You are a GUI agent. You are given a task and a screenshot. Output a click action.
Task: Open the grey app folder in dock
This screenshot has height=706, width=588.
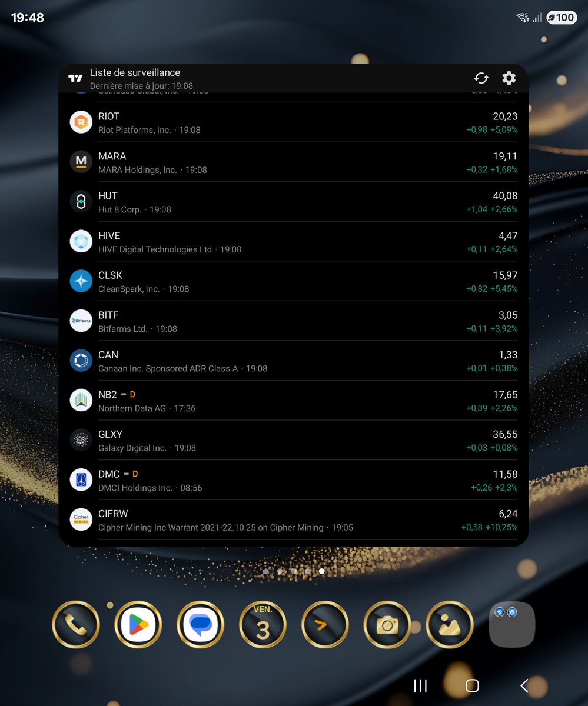(512, 625)
